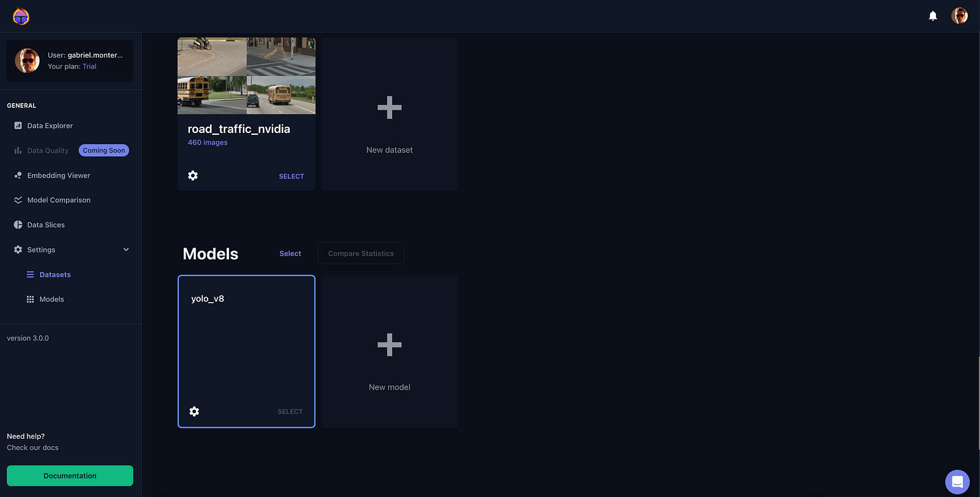This screenshot has height=497, width=980.
Task: Open the notifications bell
Action: [933, 16]
